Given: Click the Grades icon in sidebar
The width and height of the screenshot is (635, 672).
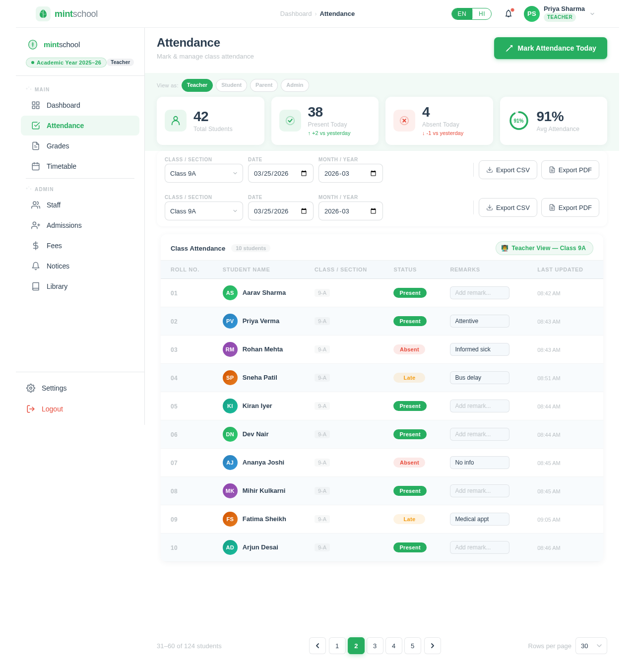Looking at the screenshot, I should [x=36, y=146].
